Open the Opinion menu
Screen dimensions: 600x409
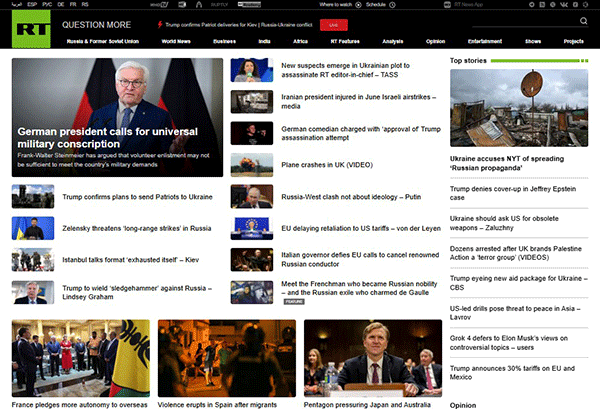click(435, 41)
